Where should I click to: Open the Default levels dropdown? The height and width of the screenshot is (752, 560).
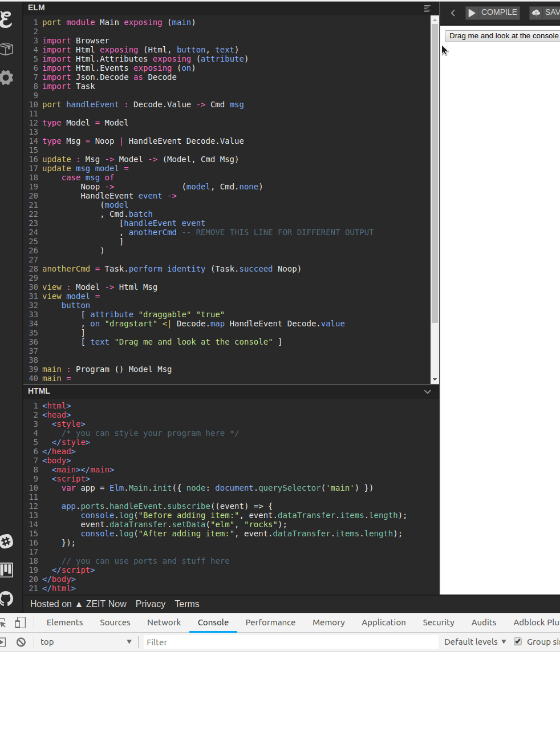pos(475,642)
